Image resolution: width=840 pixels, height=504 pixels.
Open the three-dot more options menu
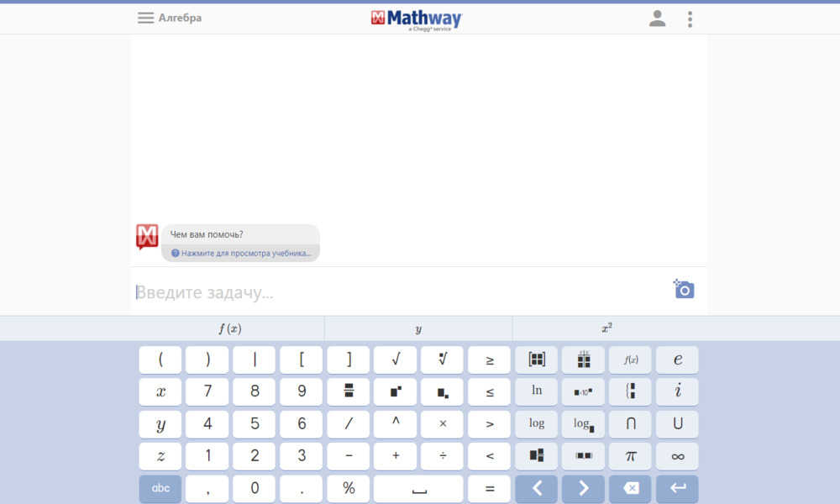[x=690, y=18]
